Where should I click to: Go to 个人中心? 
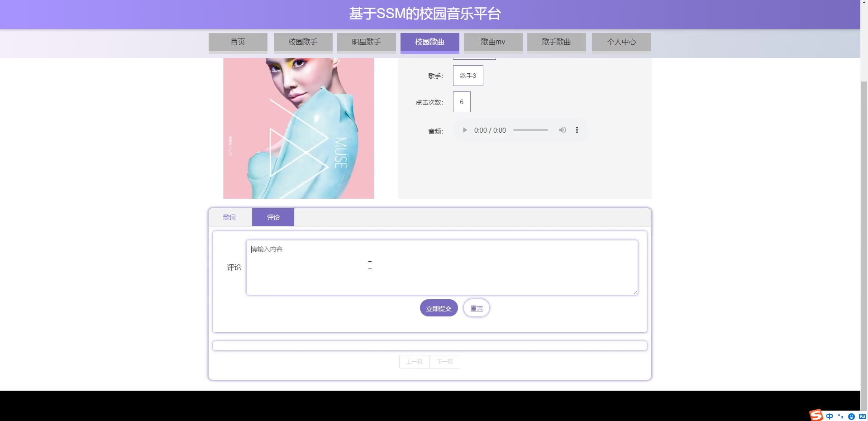[621, 42]
